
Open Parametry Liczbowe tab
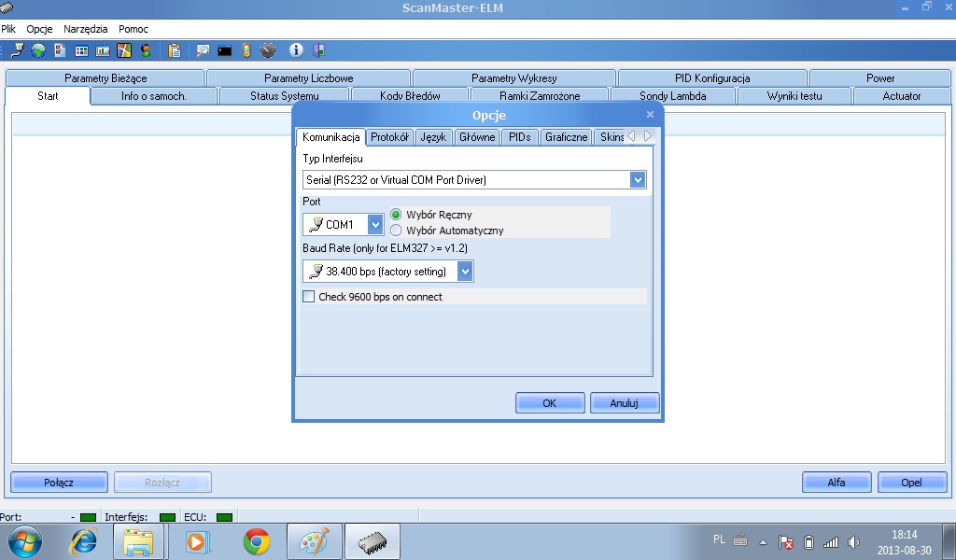point(308,78)
